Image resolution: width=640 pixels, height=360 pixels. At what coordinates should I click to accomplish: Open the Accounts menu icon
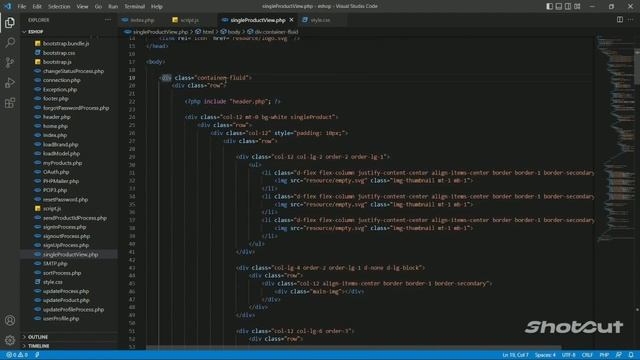(10, 320)
